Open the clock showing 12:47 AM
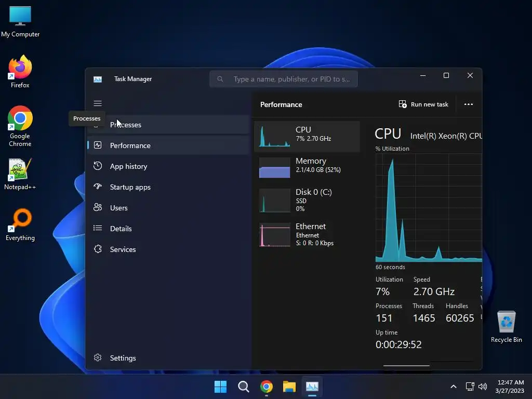The image size is (532, 399). (510, 387)
